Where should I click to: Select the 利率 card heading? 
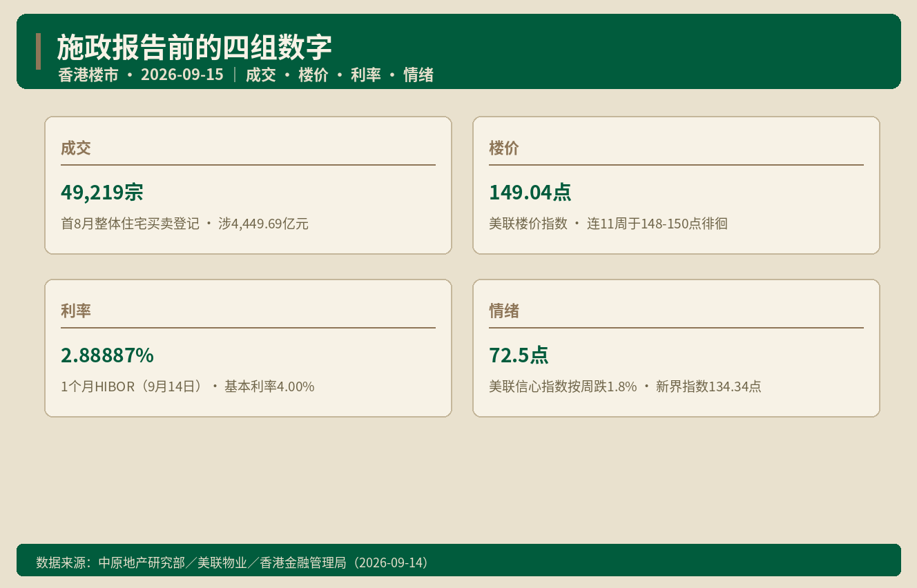[76, 311]
